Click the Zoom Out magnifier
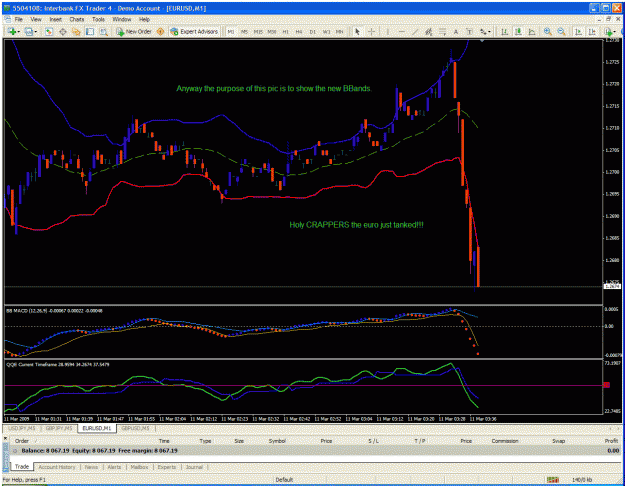Image resolution: width=625 pixels, height=486 pixels. click(x=561, y=31)
